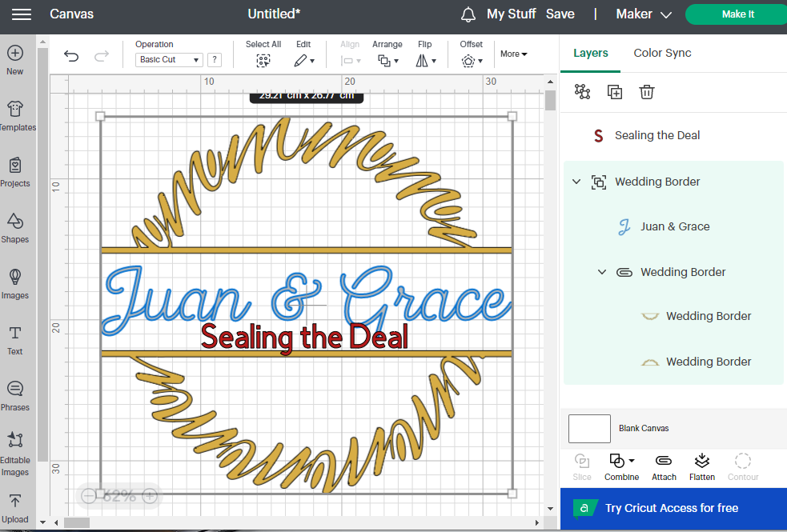Switch to the Layers tab
787x532 pixels.
590,53
